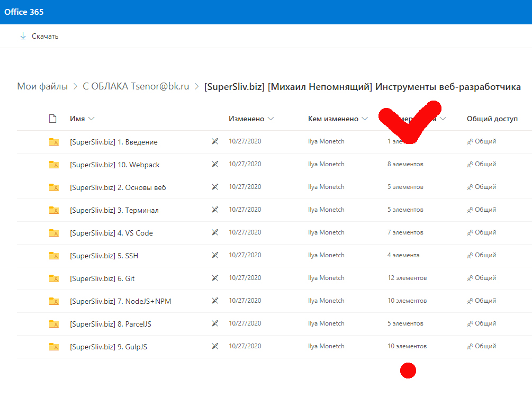Open folder icon for 4. VS Code

tap(54, 233)
